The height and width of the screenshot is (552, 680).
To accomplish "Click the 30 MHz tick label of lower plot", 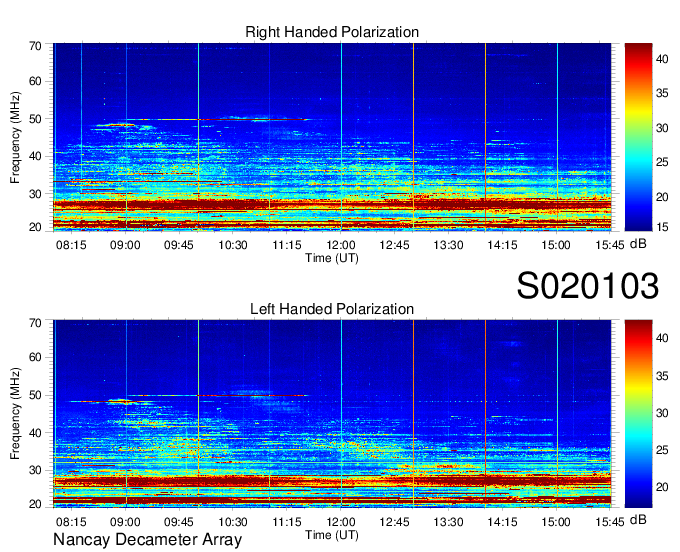I will tap(35, 470).
